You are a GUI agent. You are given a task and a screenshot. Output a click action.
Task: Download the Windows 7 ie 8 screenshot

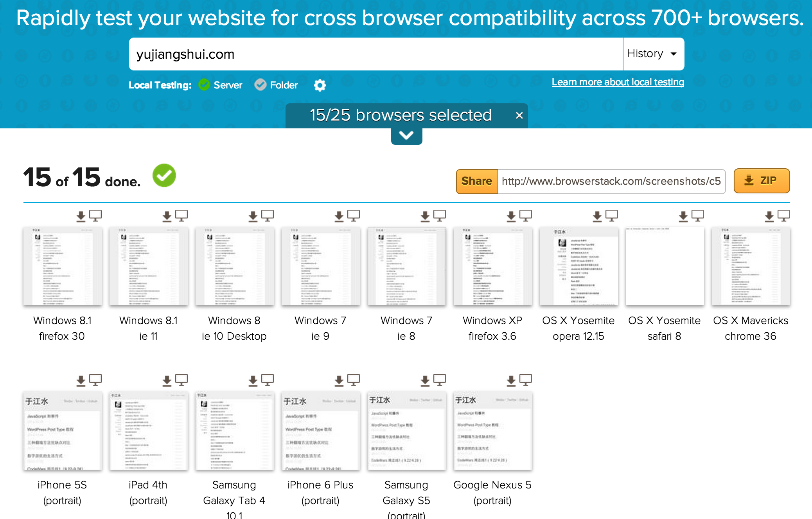coord(425,216)
